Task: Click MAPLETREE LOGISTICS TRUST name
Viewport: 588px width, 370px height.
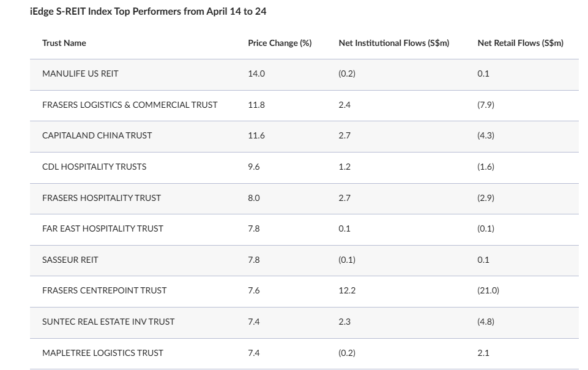Action: tap(103, 353)
